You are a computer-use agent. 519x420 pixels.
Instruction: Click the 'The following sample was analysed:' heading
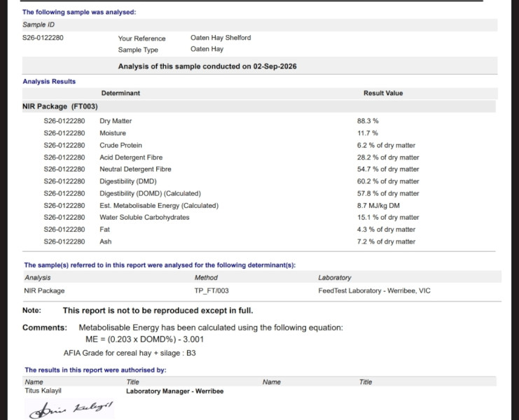(x=79, y=12)
